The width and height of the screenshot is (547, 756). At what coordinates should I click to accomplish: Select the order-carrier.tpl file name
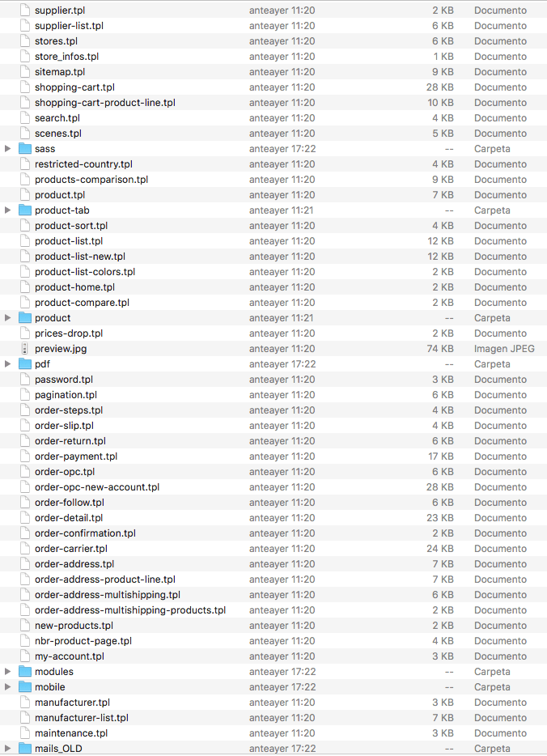click(71, 549)
